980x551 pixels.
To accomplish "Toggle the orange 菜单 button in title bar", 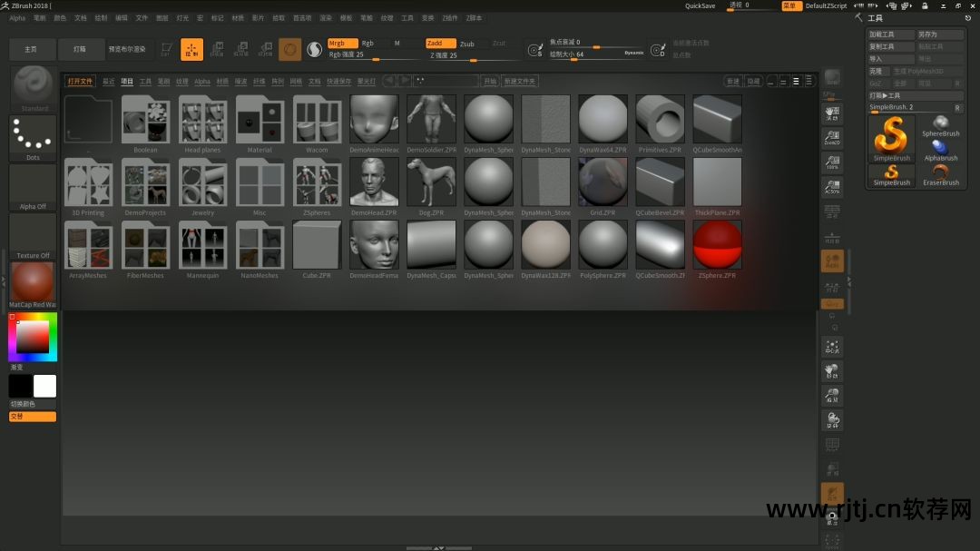I will (791, 5).
